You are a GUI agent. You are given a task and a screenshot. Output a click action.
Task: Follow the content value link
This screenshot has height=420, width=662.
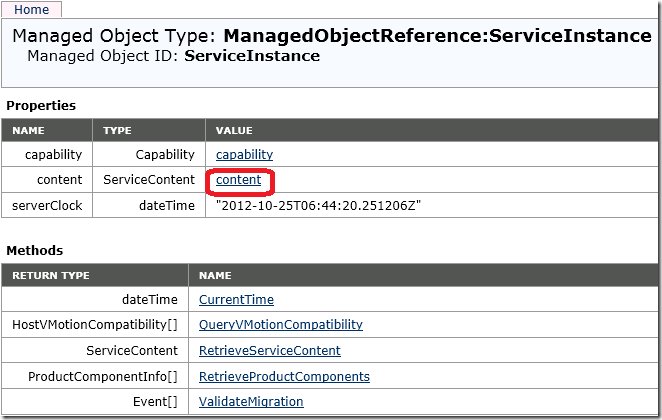(x=238, y=180)
